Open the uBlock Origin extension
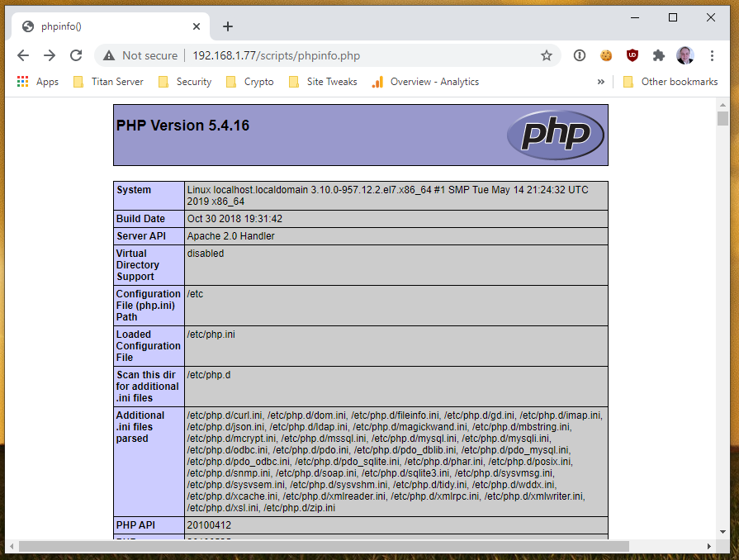The image size is (739, 560). 632,55
